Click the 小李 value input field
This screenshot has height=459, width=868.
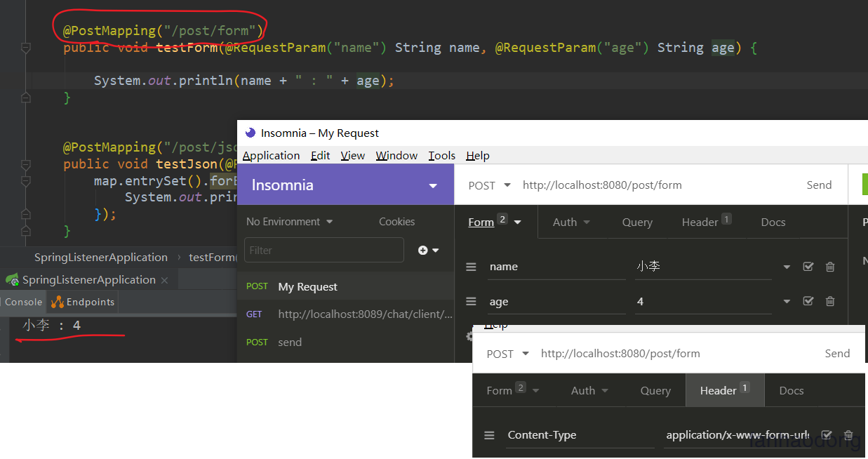[703, 267]
